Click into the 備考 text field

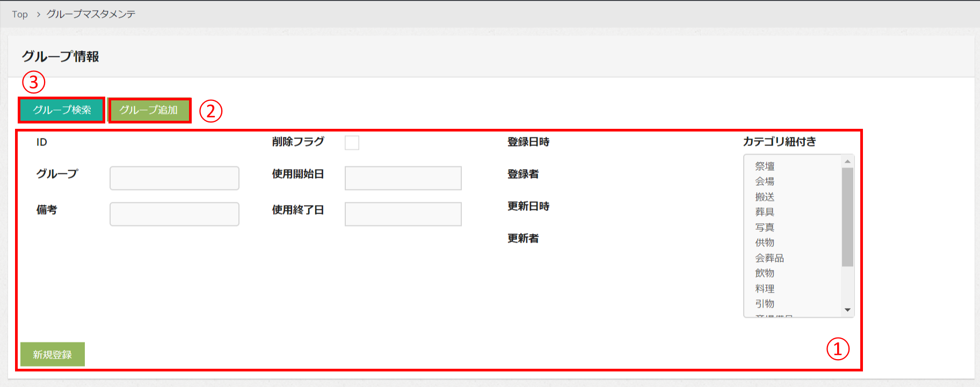(x=174, y=214)
